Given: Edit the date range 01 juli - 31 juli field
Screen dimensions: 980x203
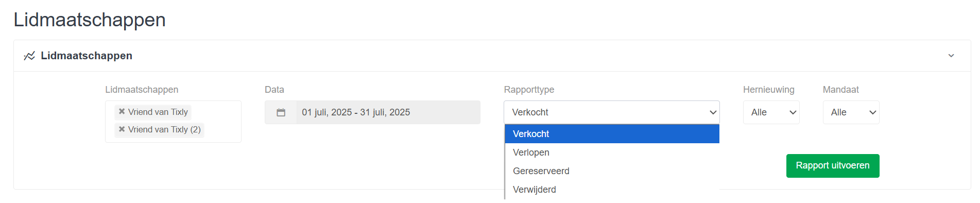Looking at the screenshot, I should (388, 112).
